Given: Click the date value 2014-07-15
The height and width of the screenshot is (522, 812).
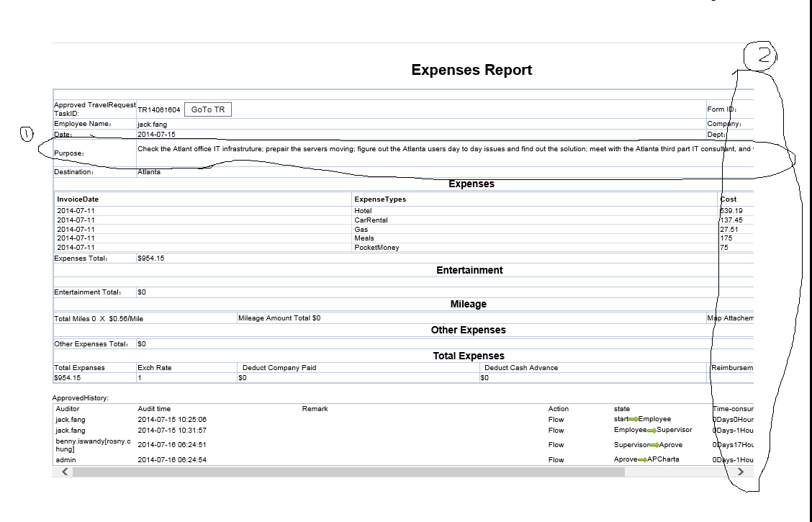Looking at the screenshot, I should point(156,134).
